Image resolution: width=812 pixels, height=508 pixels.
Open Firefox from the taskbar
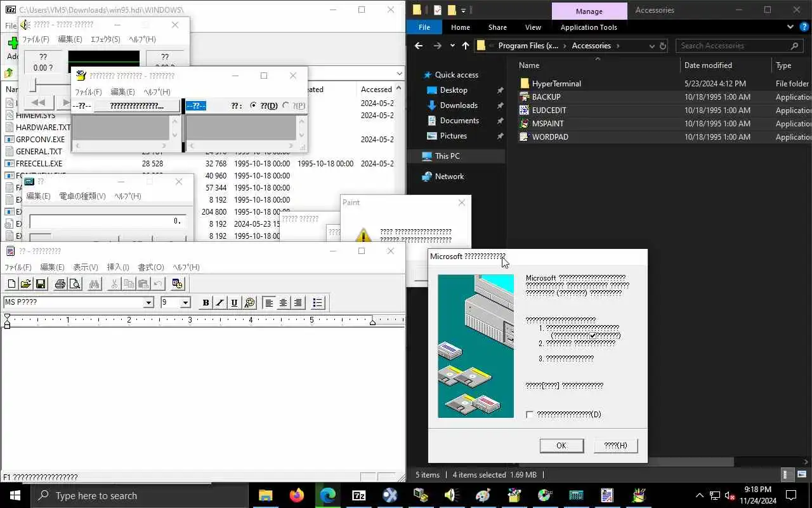[x=296, y=495]
